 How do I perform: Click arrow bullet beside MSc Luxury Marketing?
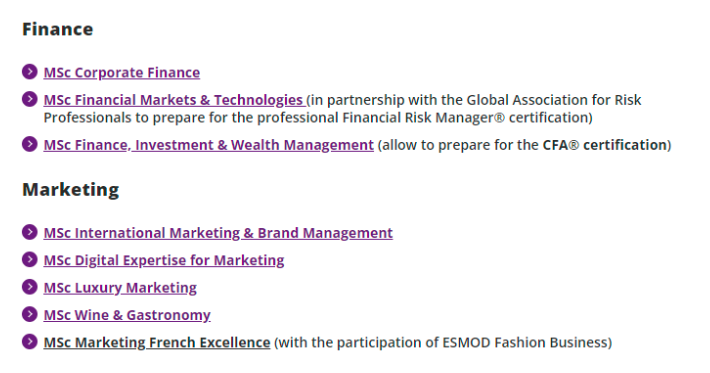29,287
